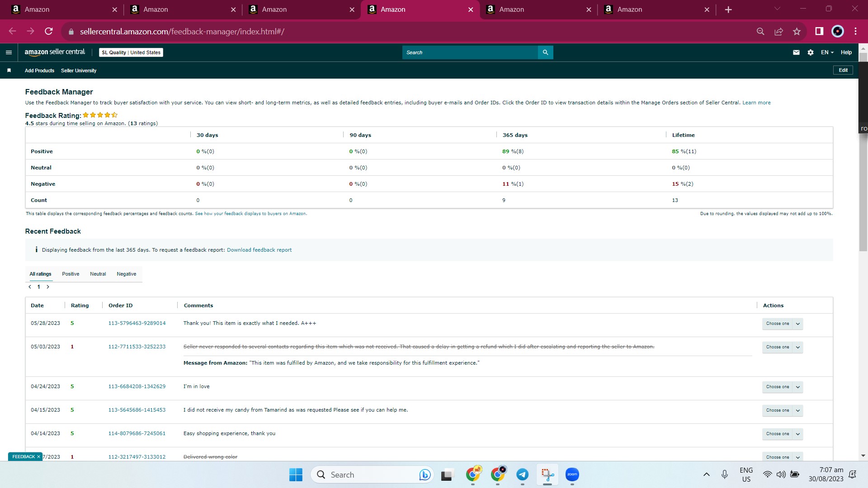This screenshot has height=488, width=868.
Task: Close the FEEDBACK widget with its X
Action: [38, 457]
